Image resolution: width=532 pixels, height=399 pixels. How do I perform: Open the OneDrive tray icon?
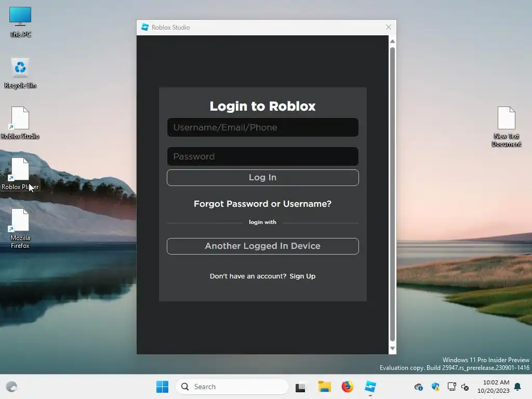(419, 387)
